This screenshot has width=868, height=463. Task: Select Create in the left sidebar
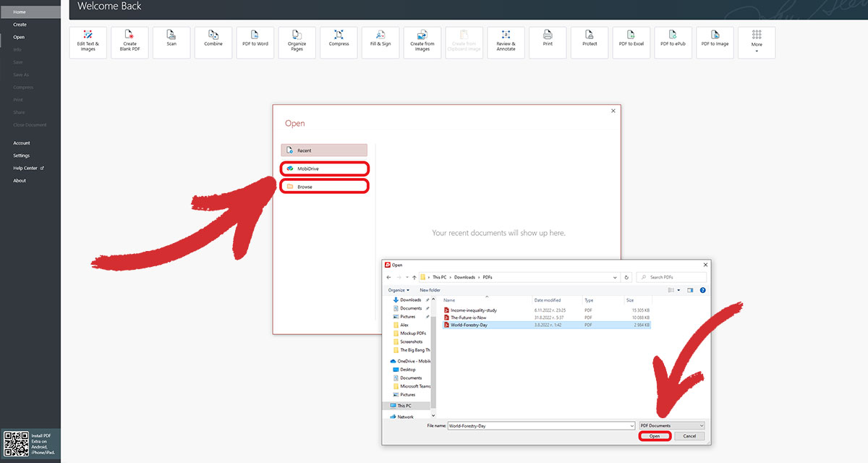pos(20,25)
